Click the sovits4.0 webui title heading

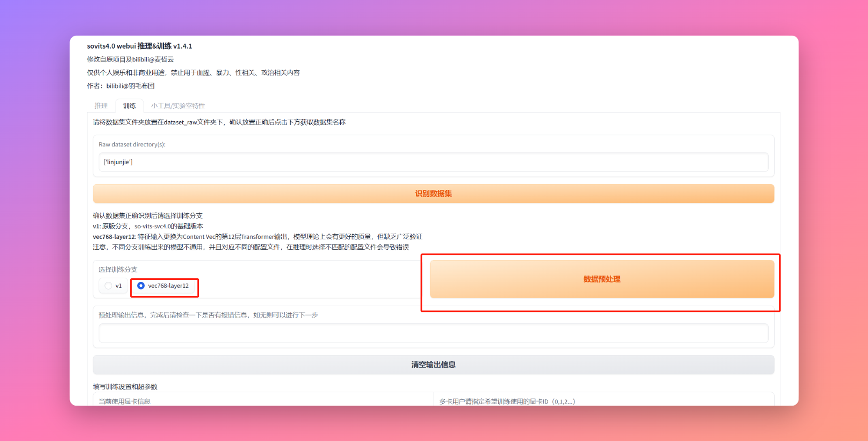pos(139,46)
